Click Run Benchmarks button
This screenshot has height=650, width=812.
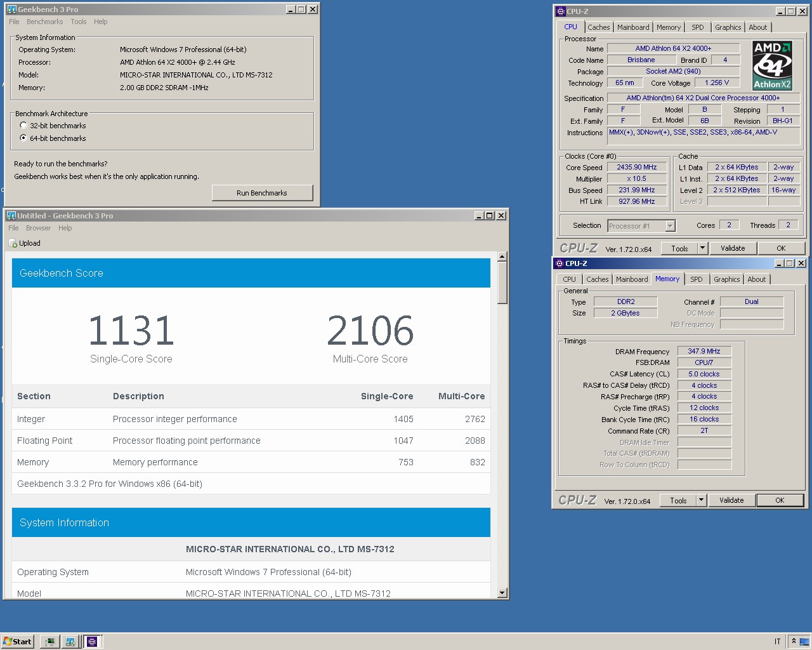point(262,193)
